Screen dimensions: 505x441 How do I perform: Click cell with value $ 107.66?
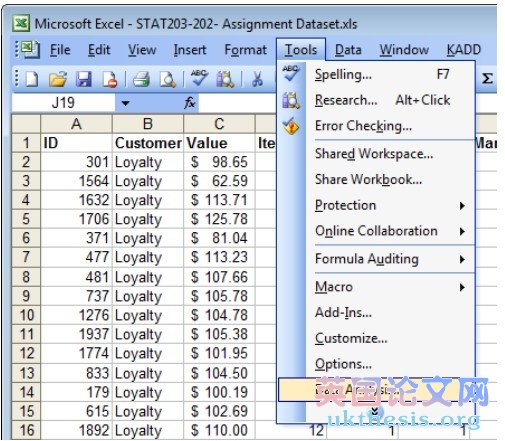pyautogui.click(x=219, y=277)
